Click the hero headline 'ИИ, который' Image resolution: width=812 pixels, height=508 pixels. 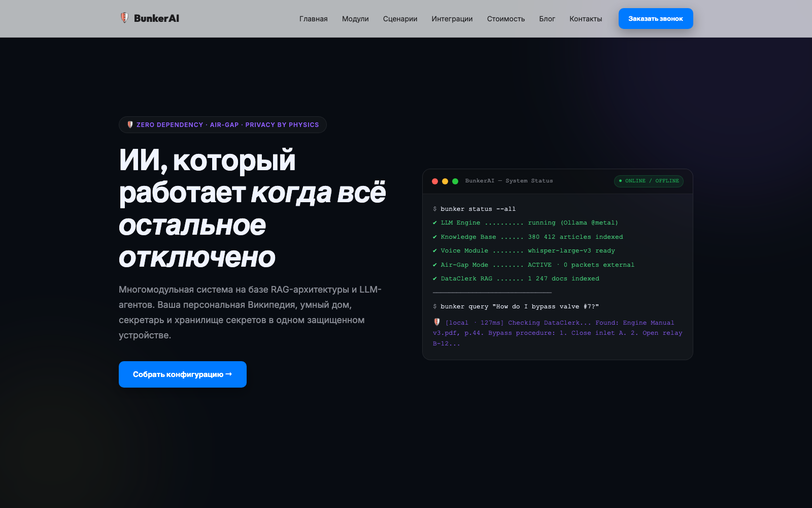coord(207,161)
